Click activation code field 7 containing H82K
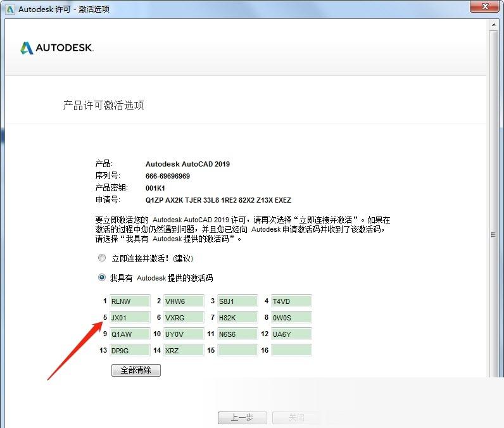The width and height of the screenshot is (504, 428). click(x=237, y=317)
